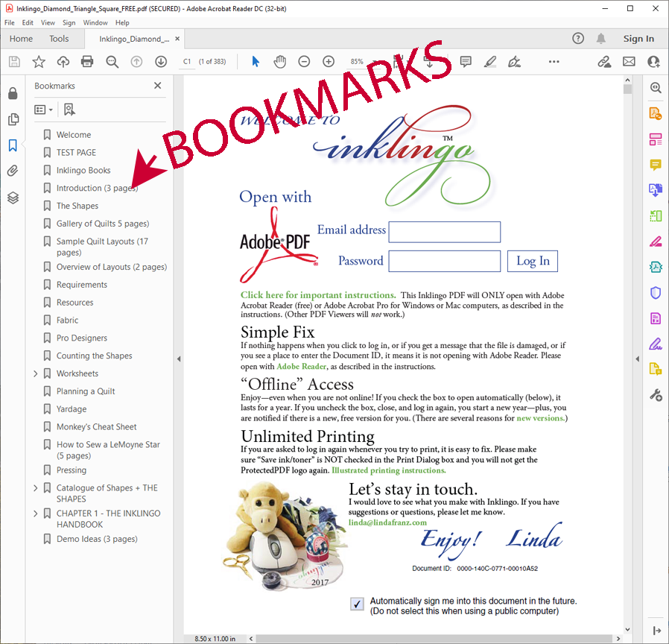Open notifications bell icon
This screenshot has height=644, width=669.
click(601, 39)
